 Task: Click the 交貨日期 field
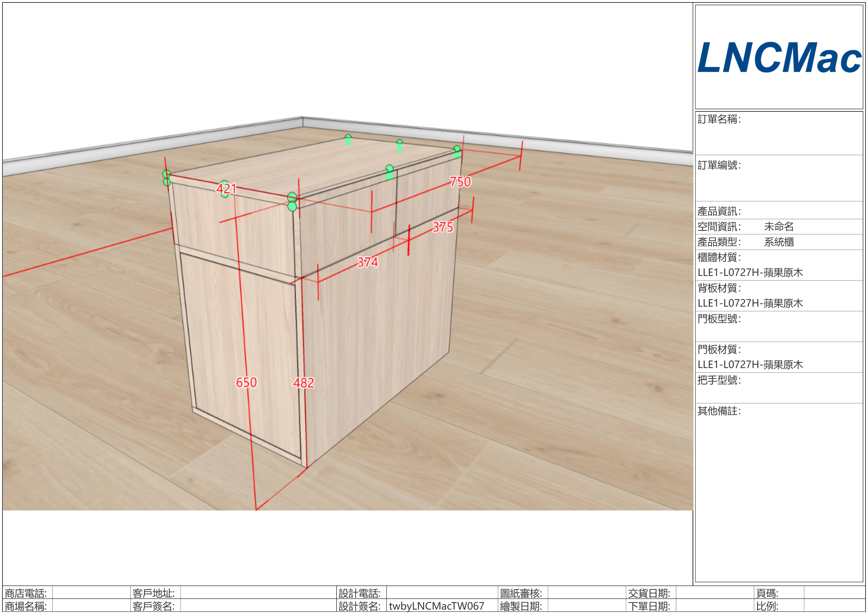point(715,593)
